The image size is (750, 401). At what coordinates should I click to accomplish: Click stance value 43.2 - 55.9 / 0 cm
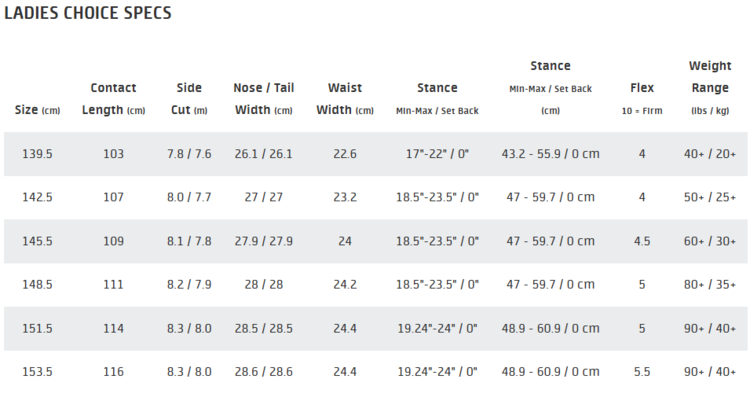click(551, 154)
